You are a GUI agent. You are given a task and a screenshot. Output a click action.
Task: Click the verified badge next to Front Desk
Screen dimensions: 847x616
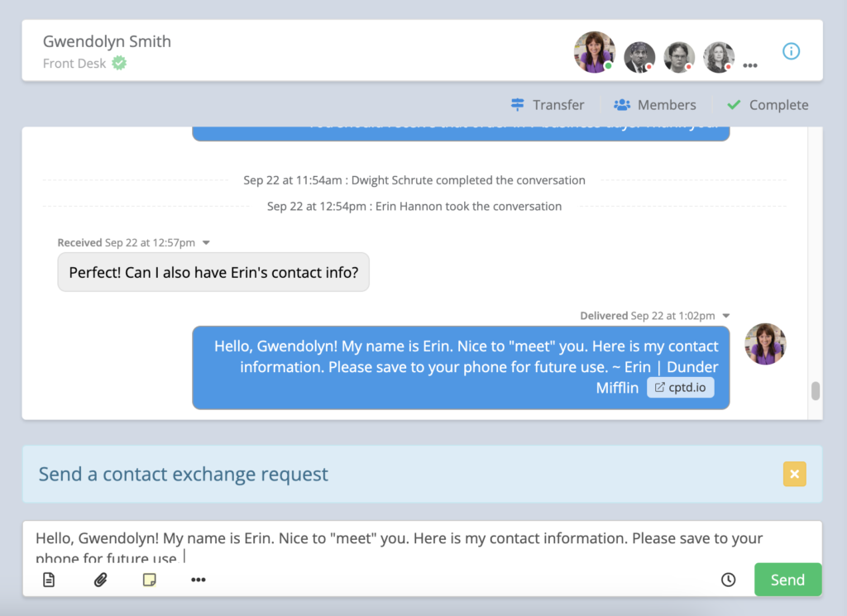pos(118,63)
